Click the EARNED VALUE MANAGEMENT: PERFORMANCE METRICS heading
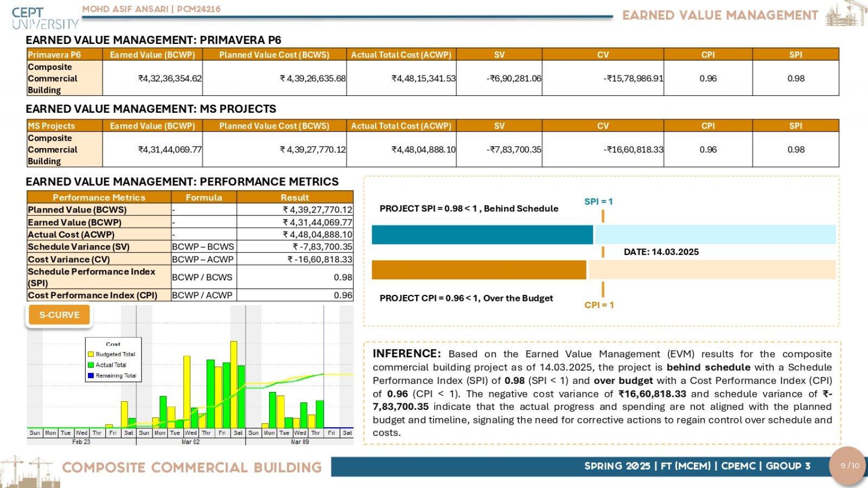The image size is (868, 488). pos(182,182)
